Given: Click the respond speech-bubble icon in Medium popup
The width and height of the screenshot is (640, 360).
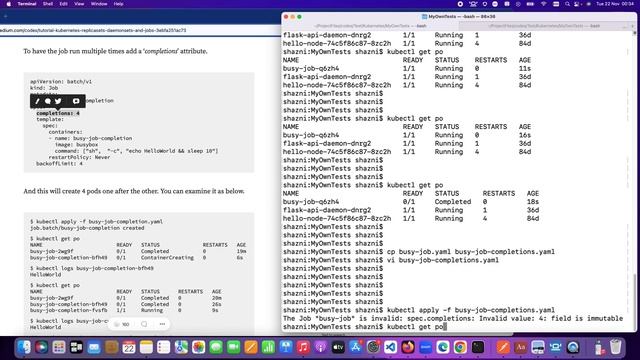Looking at the screenshot, I should (x=48, y=101).
